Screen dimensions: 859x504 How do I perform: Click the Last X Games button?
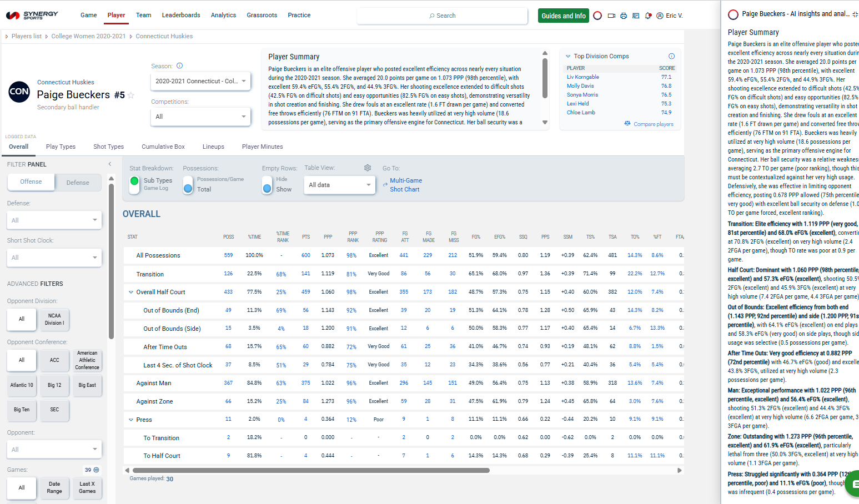pyautogui.click(x=87, y=487)
